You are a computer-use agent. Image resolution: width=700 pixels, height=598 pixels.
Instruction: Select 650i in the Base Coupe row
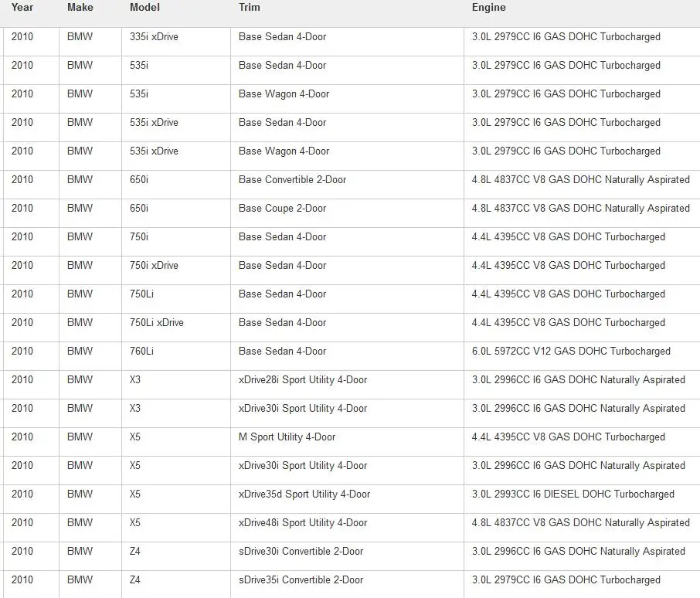click(x=139, y=208)
